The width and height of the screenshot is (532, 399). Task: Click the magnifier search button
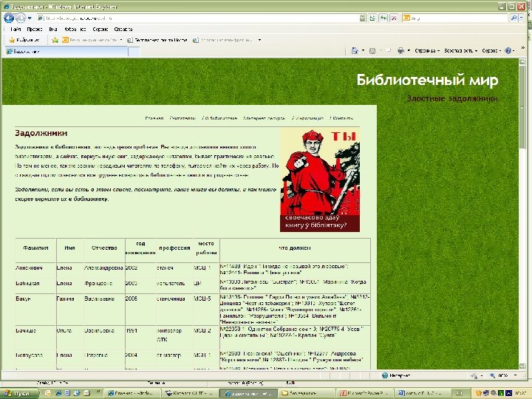[514, 18]
